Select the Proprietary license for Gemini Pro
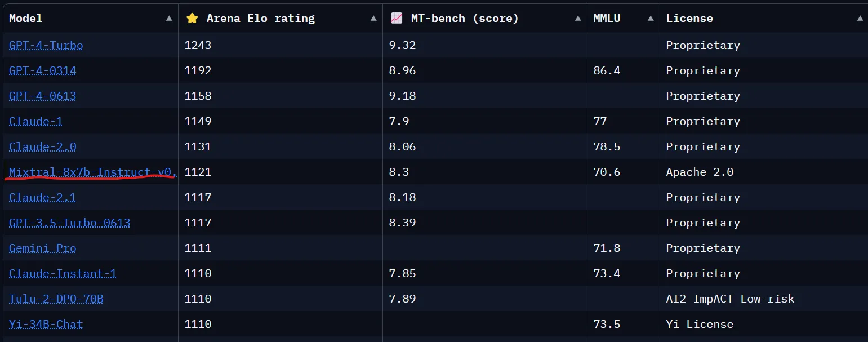The height and width of the screenshot is (342, 868). point(703,248)
